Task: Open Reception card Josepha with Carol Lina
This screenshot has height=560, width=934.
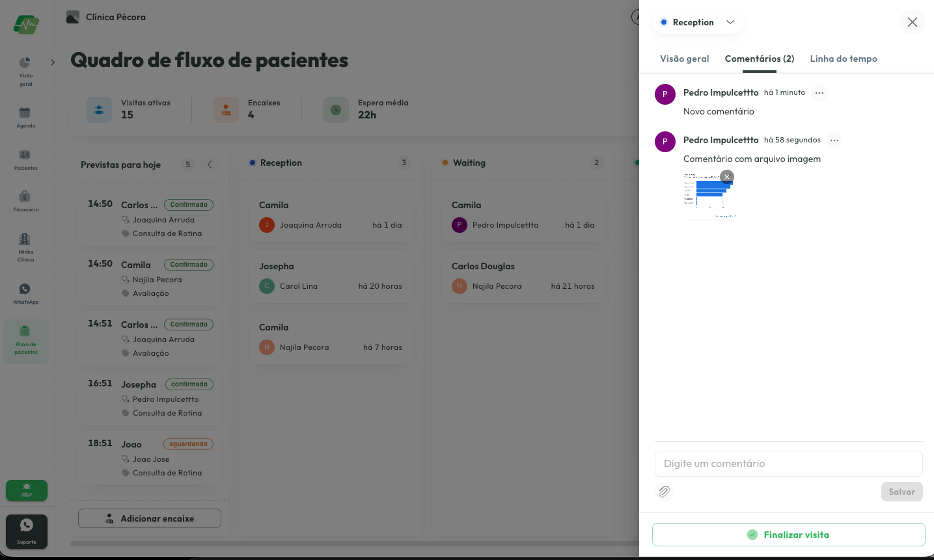Action: (x=331, y=276)
